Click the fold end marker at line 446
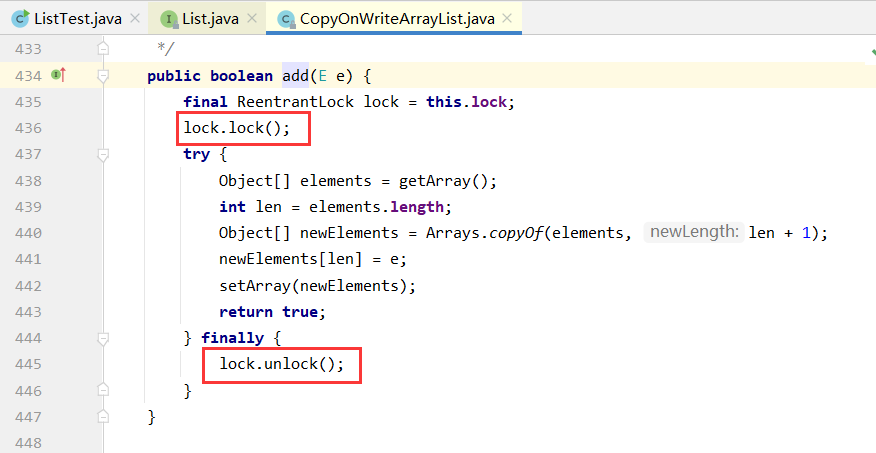The image size is (876, 453). (x=103, y=389)
